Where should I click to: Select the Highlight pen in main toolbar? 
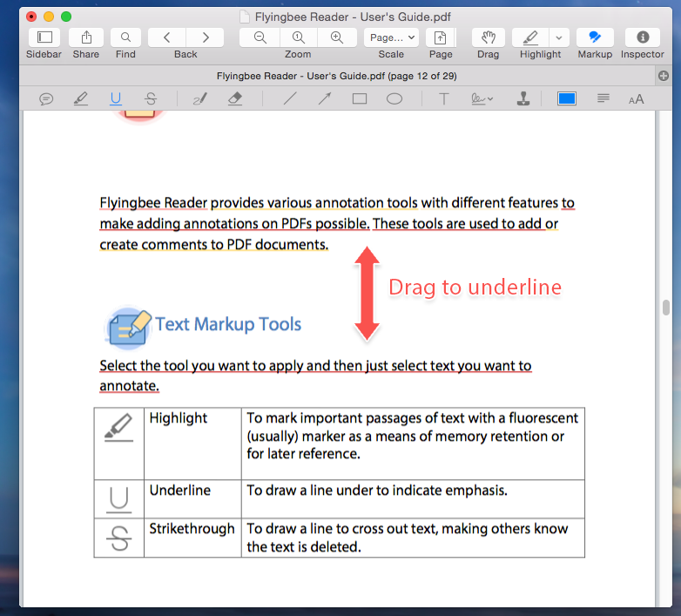pos(530,37)
